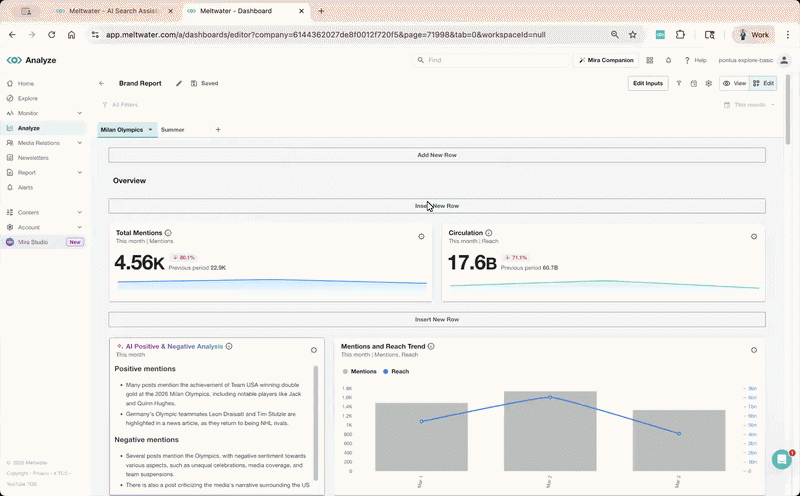This screenshot has height=496, width=800.
Task: Open the dashboard filter funnel icon
Action: pyautogui.click(x=679, y=83)
